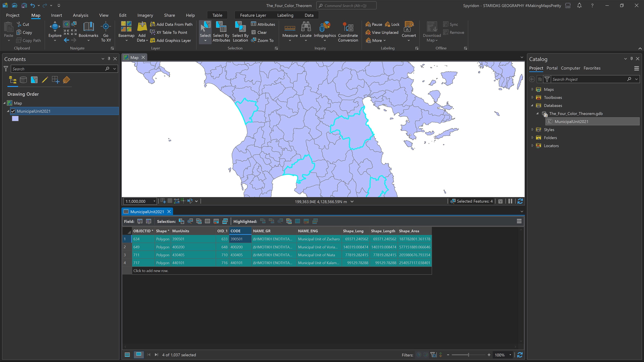
Task: Click Clear selection button
Action: (x=259, y=32)
